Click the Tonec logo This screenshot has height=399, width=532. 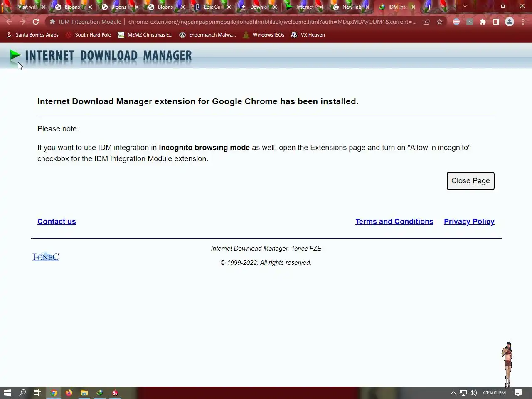pos(45,256)
